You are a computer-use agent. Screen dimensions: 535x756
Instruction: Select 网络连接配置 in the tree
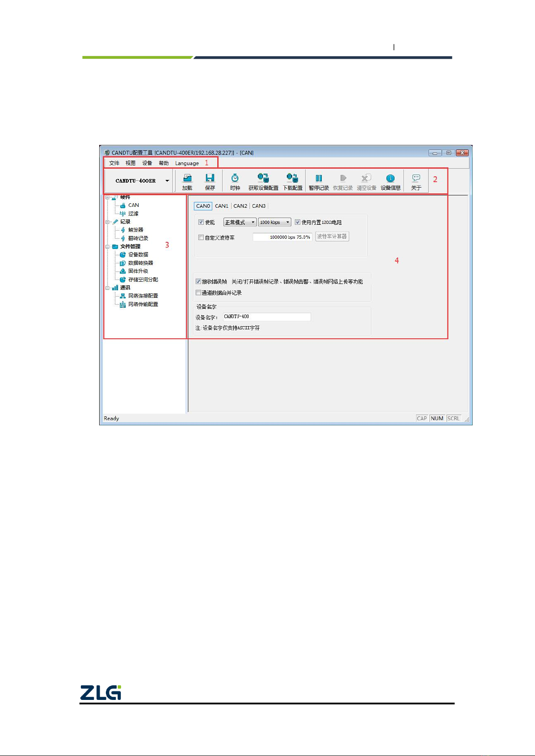point(143,296)
